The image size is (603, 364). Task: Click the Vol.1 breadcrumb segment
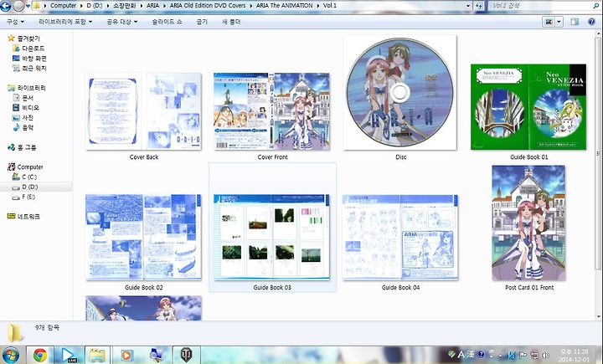point(330,6)
